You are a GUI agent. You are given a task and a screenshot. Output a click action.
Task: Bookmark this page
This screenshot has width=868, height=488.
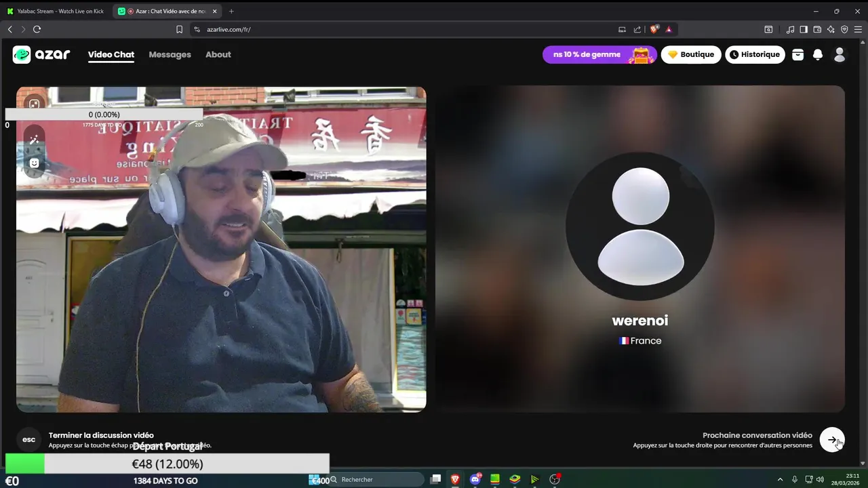179,29
